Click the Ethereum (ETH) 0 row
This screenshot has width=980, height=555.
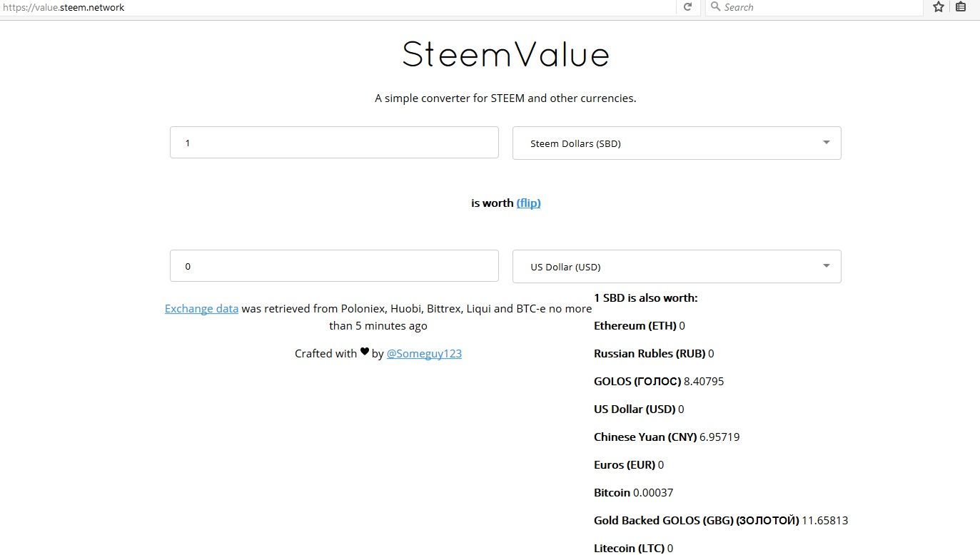click(x=640, y=326)
